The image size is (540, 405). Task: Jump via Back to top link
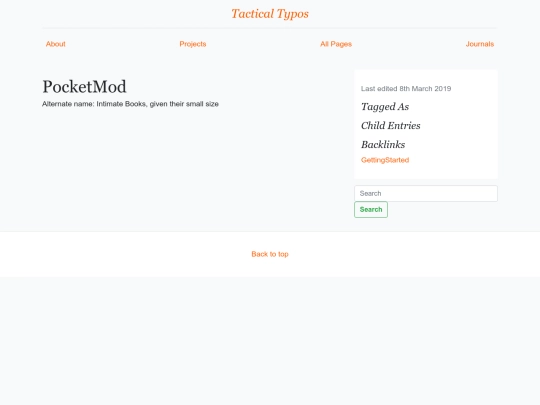click(270, 254)
